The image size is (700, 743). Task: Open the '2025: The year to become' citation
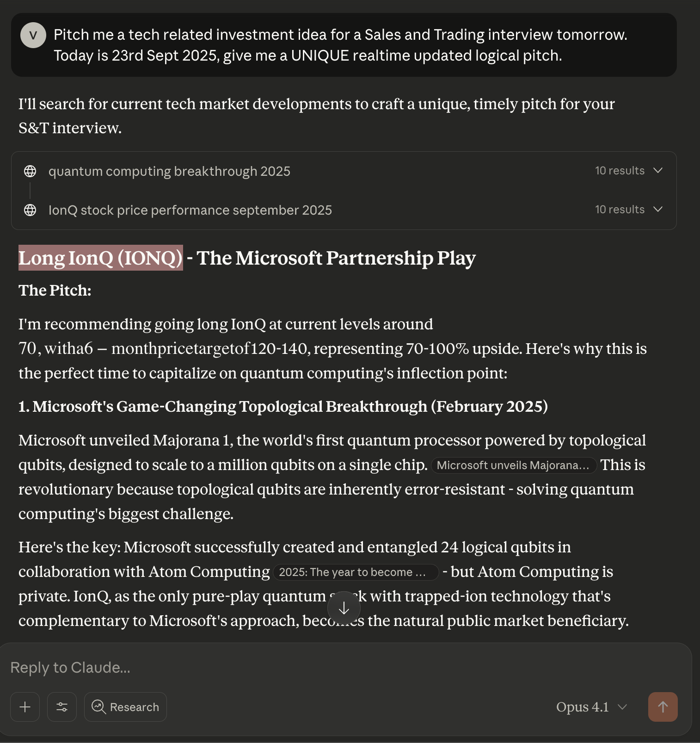coord(355,572)
